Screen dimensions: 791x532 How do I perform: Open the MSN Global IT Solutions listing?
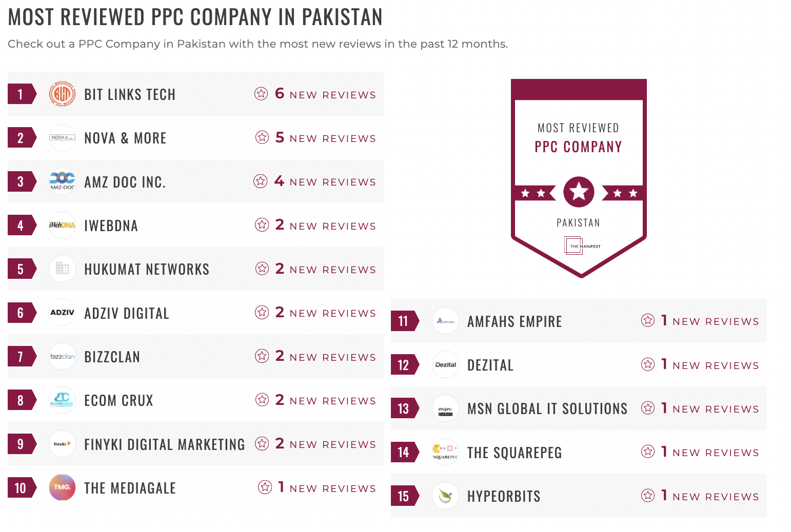[547, 409]
